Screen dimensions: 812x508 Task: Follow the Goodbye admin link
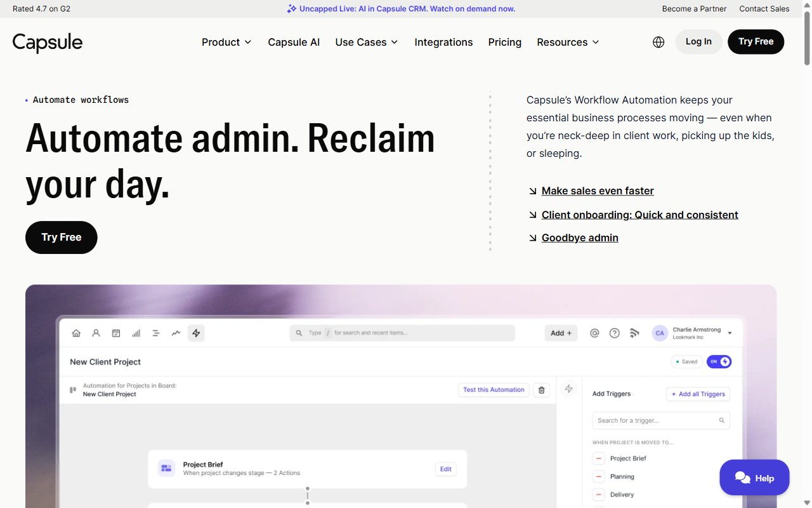pyautogui.click(x=580, y=237)
